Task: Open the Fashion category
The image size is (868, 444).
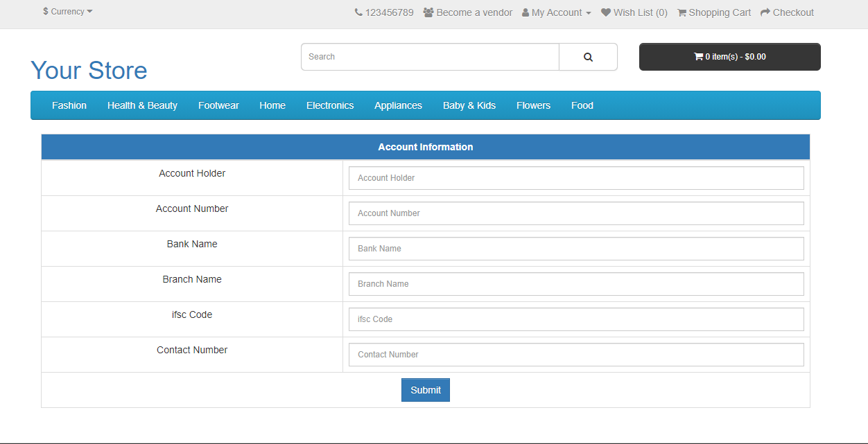Action: [x=69, y=105]
